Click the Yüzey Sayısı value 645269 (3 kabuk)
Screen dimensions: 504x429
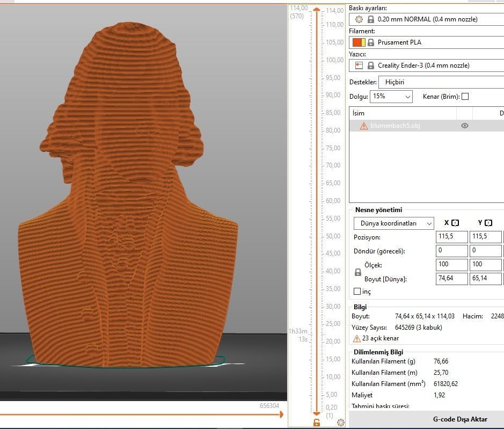point(418,328)
